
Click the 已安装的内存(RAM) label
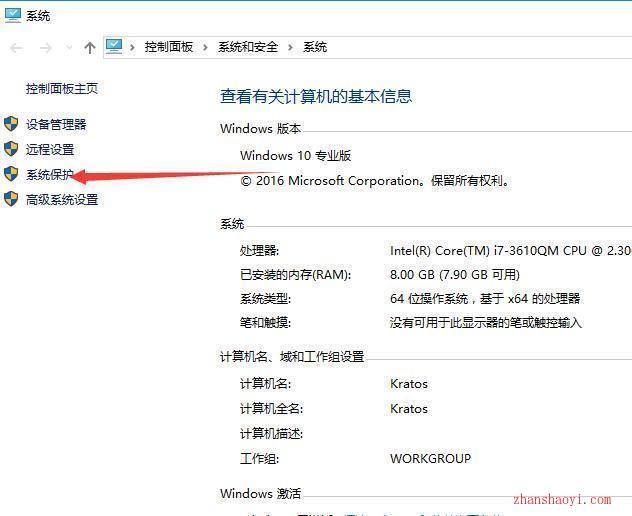click(295, 275)
